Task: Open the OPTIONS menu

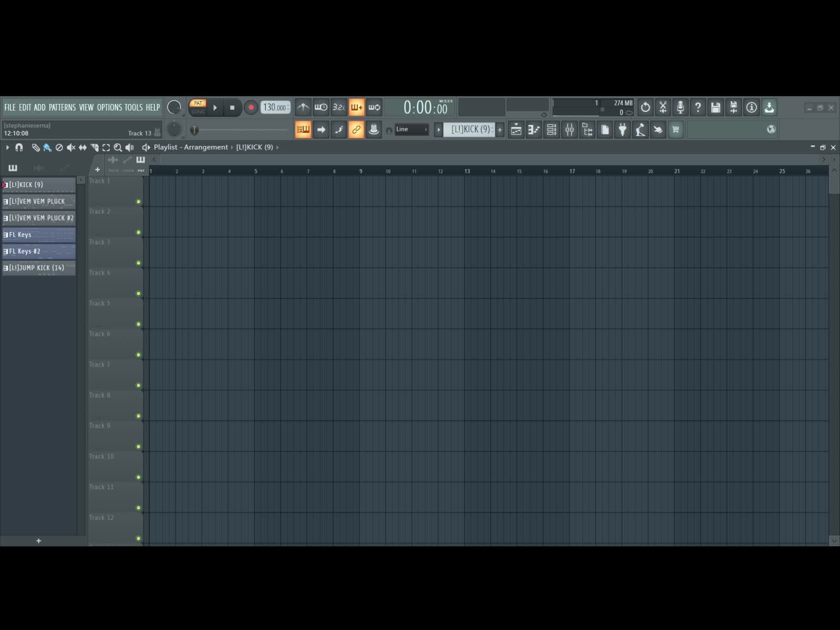Action: (x=109, y=108)
